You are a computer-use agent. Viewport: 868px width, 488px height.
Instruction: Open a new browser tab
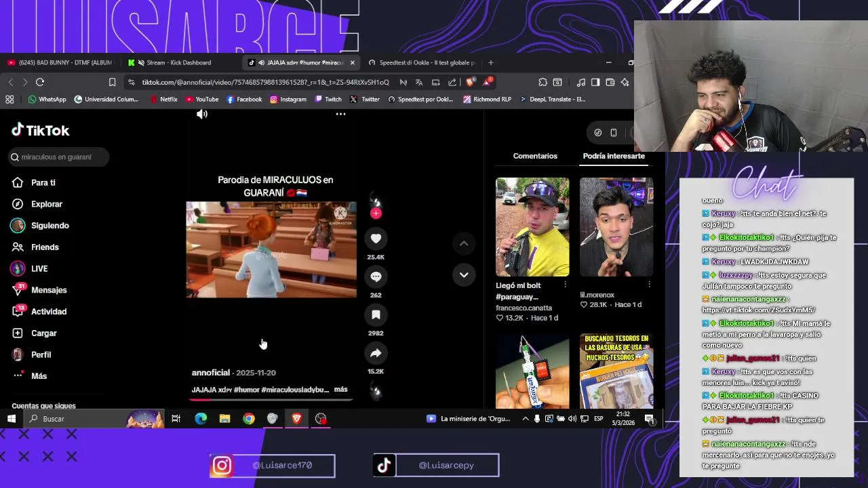click(490, 62)
